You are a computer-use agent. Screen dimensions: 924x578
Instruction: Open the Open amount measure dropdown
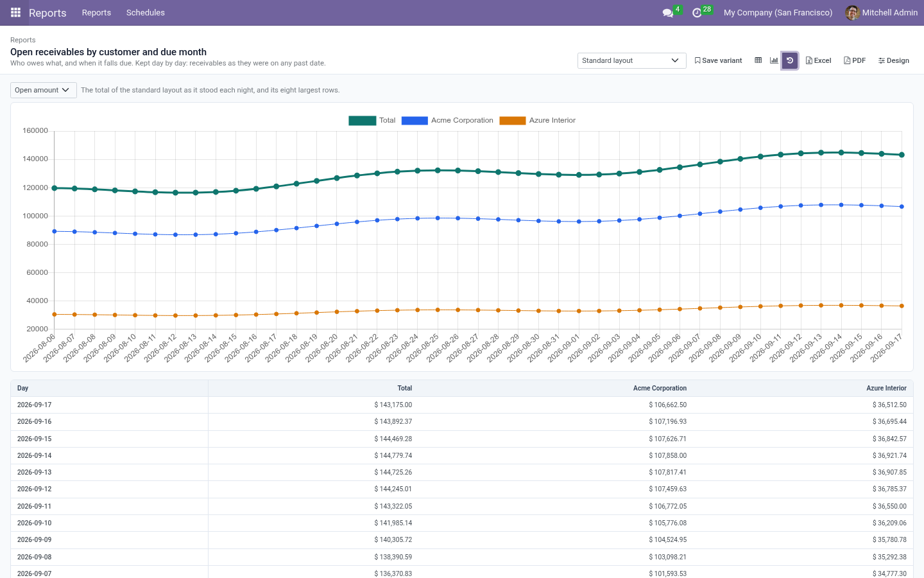pos(44,90)
